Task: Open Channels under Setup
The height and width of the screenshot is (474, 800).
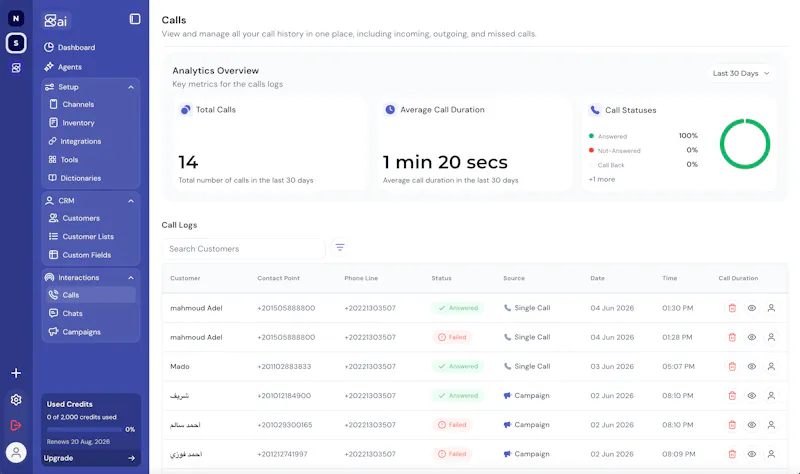Action: coord(71,104)
